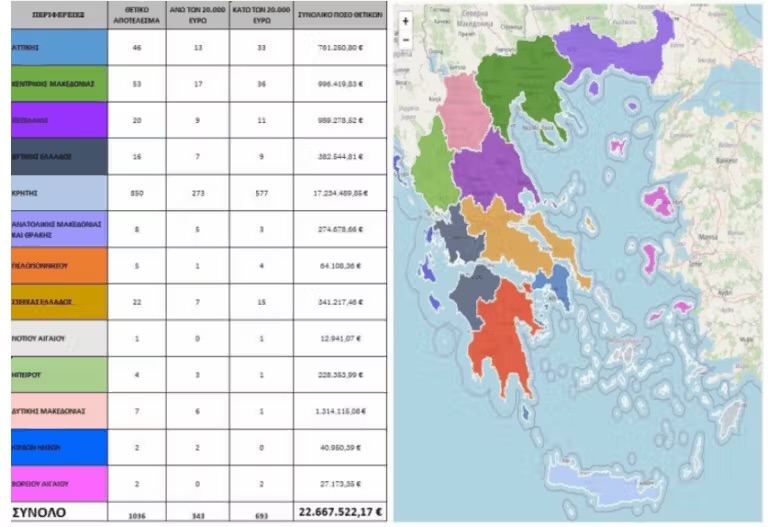
Task: Click the blue ΑΤΤΙΚΗΣ color cell
Action: (x=54, y=49)
